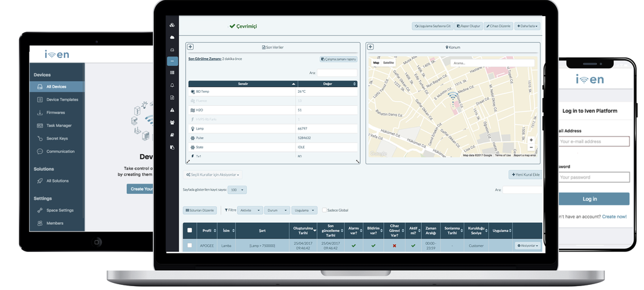644x290 pixels.
Task: Open the 100 records-per-page dropdown
Action: pyautogui.click(x=237, y=190)
